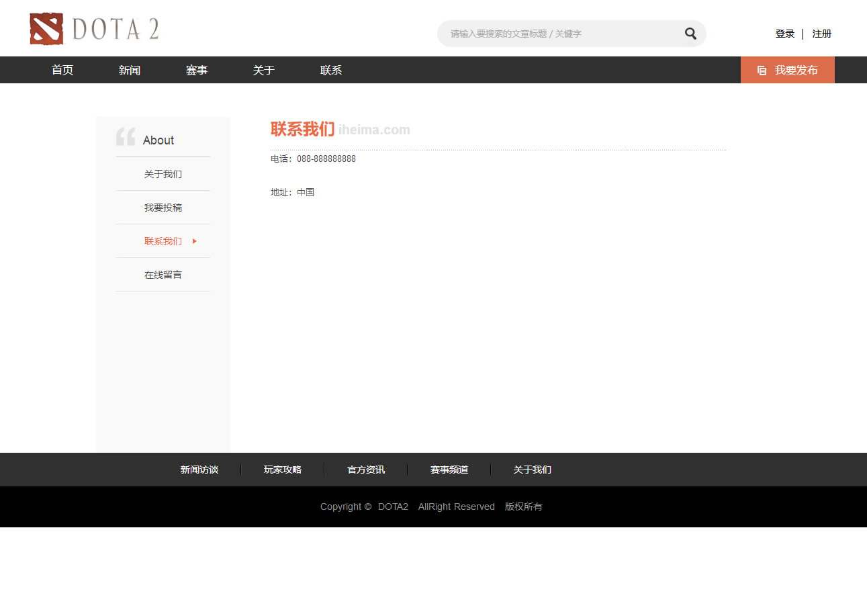
Task: Open the 注册 register link
Action: [x=821, y=34]
